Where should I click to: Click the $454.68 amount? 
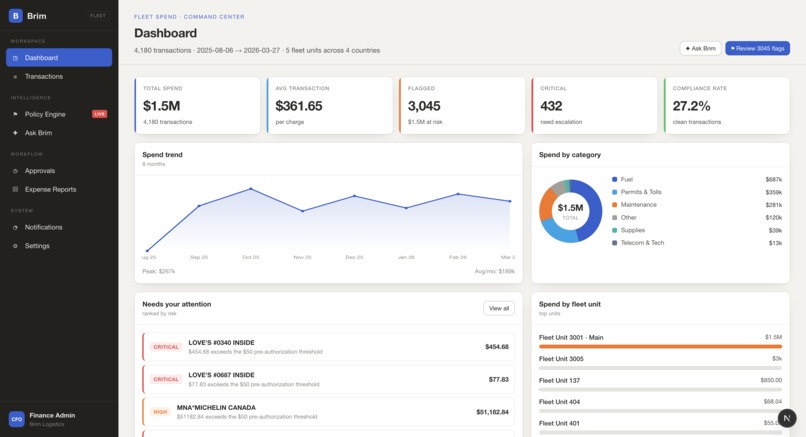(x=497, y=347)
